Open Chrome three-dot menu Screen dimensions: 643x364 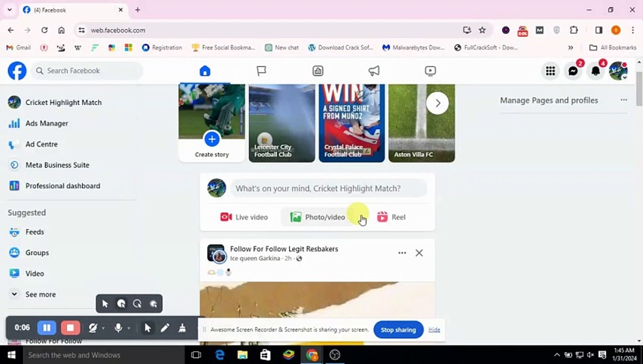[x=633, y=30]
